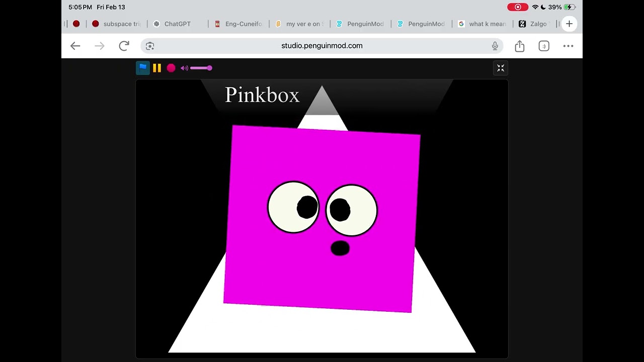Switch to the red-dot tab before subspace
Viewport: 644px width, 362px height.
[76, 24]
